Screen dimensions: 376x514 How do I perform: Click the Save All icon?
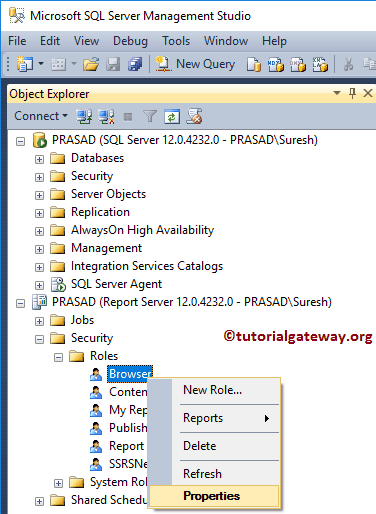[x=135, y=64]
